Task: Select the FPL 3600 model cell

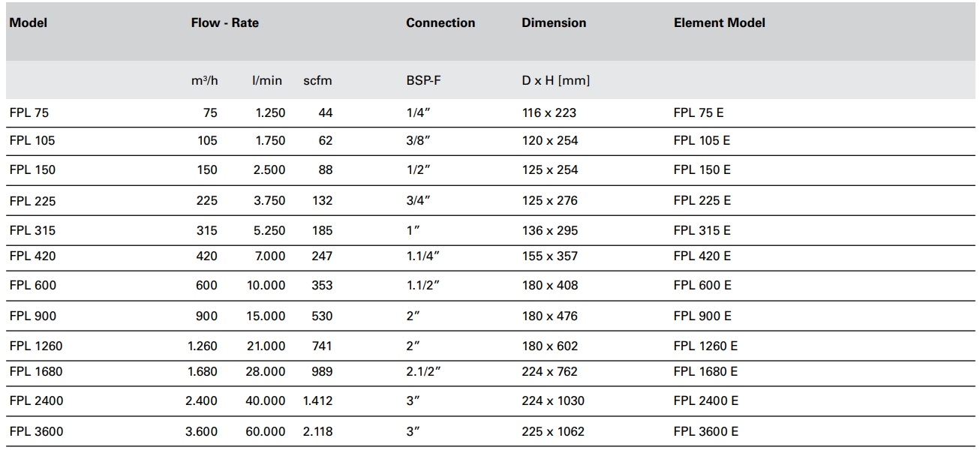Action: coord(36,432)
